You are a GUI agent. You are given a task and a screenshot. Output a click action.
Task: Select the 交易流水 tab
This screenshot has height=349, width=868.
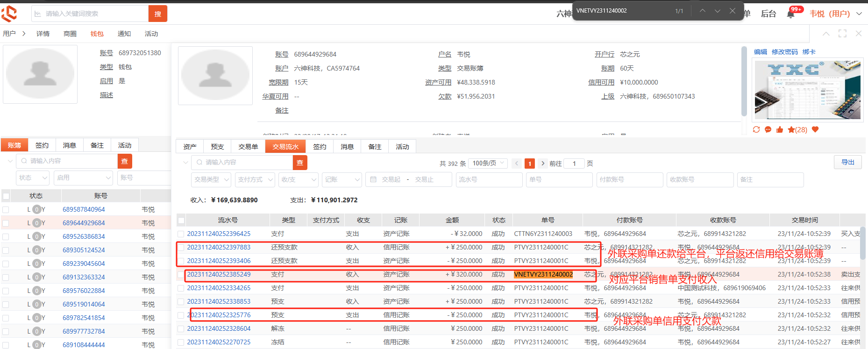285,147
